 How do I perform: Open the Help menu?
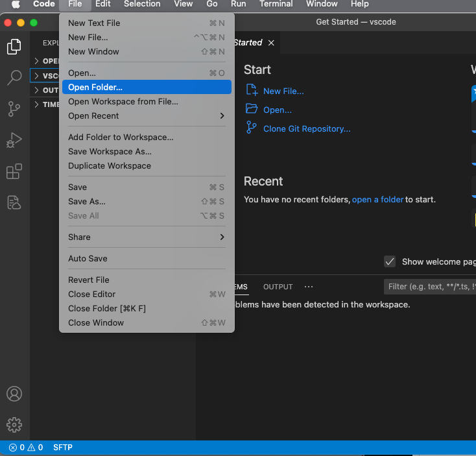click(360, 5)
